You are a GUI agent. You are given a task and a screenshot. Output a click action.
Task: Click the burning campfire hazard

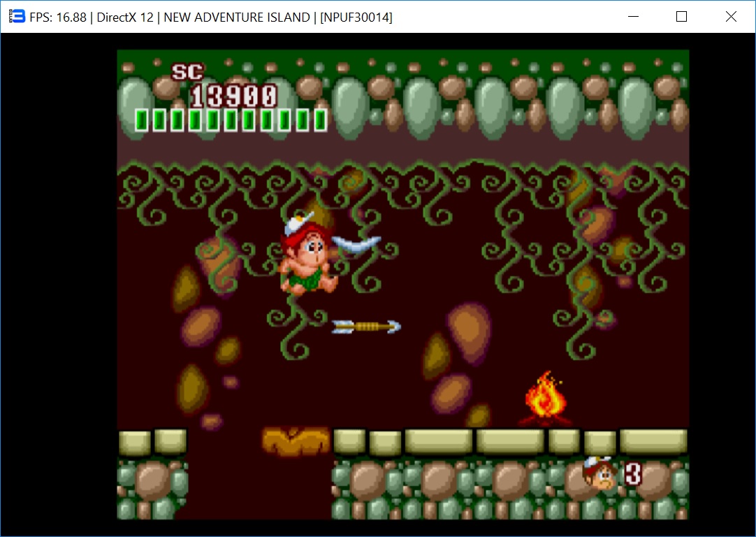546,400
